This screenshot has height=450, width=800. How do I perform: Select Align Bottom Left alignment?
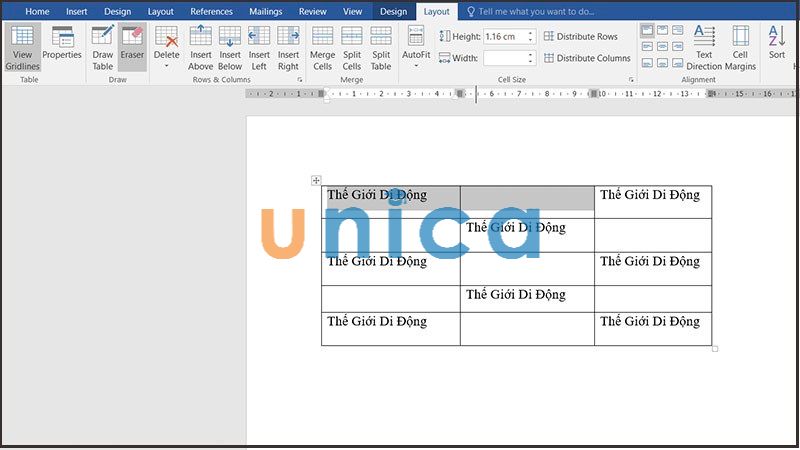(647, 63)
